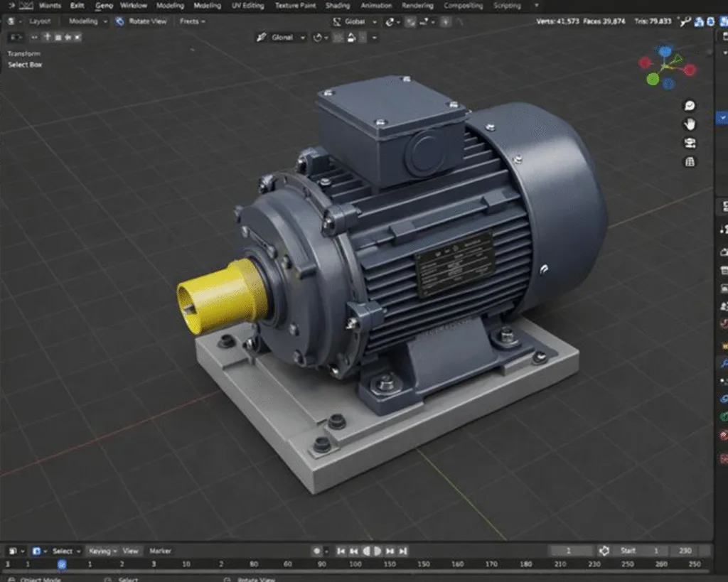This screenshot has width=728, height=582.
Task: Open the Shading workspace tab
Action: point(338,6)
